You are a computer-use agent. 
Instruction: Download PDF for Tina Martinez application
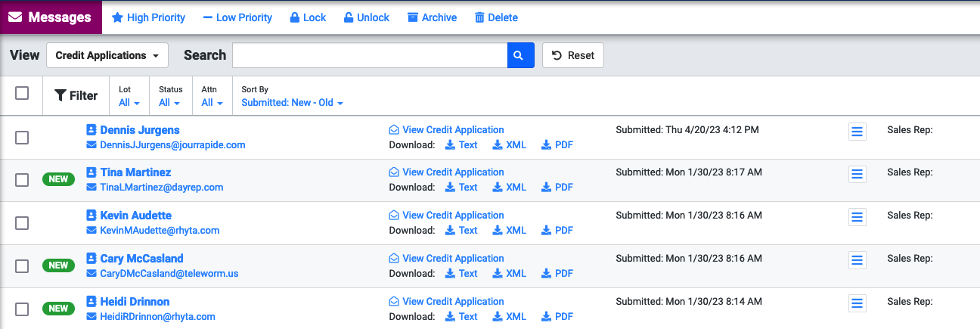pos(557,188)
